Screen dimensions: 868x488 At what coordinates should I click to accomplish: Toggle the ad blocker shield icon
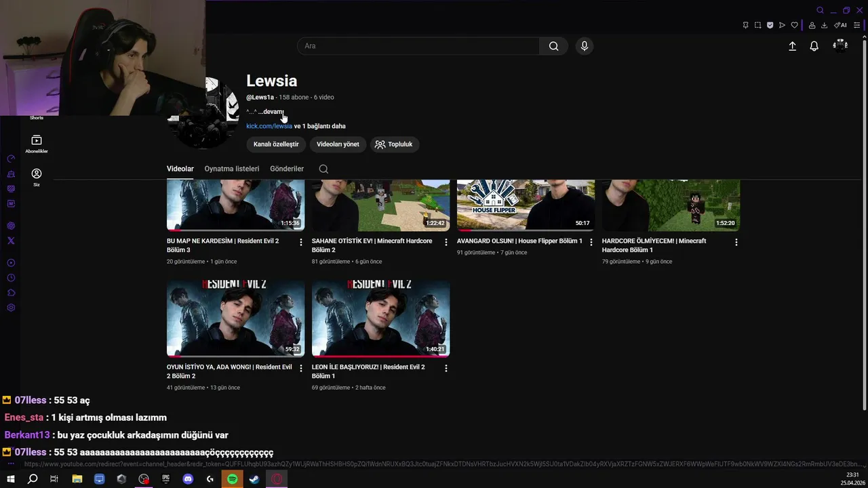(x=770, y=25)
